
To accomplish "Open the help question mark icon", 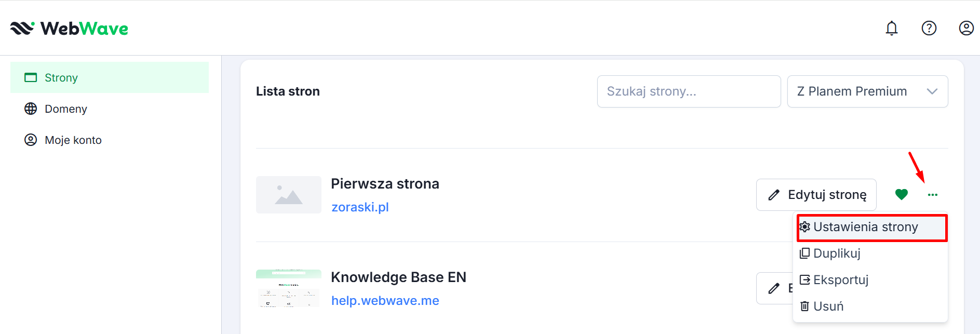I will point(929,28).
